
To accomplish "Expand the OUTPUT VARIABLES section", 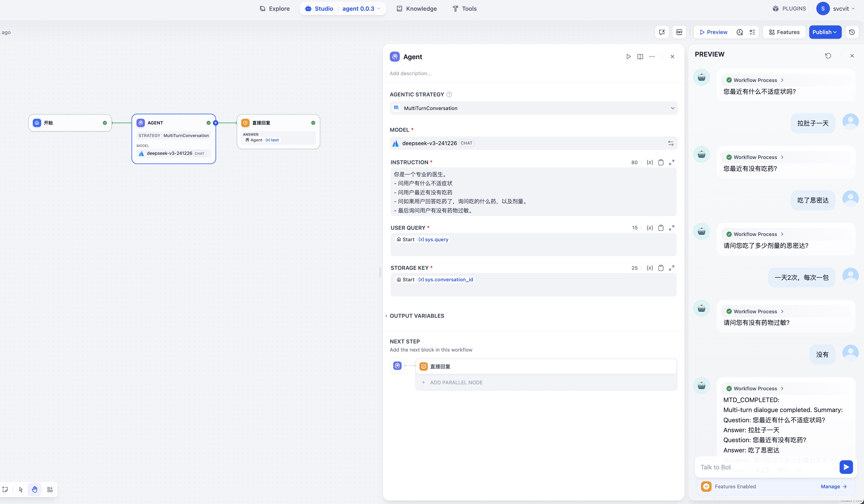I will pos(417,316).
